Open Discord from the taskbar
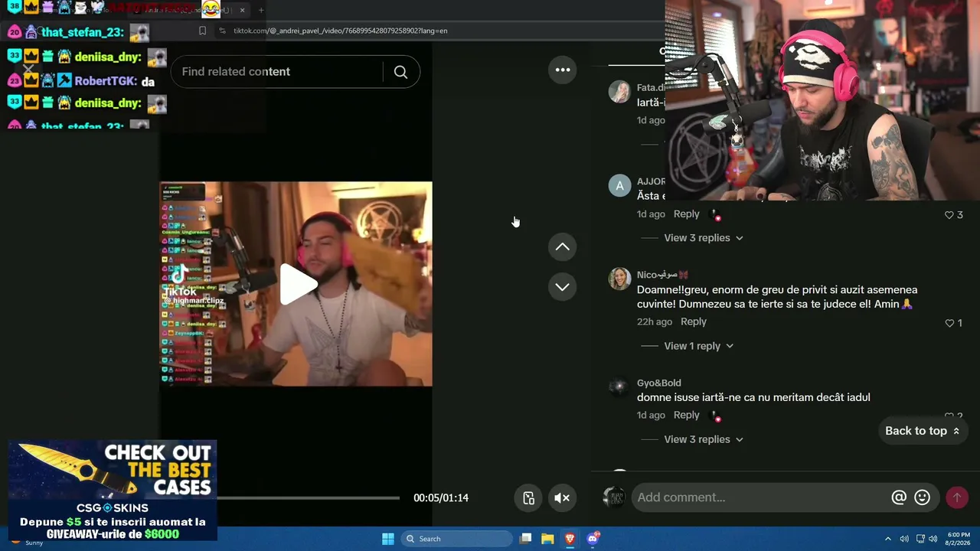 click(593, 539)
